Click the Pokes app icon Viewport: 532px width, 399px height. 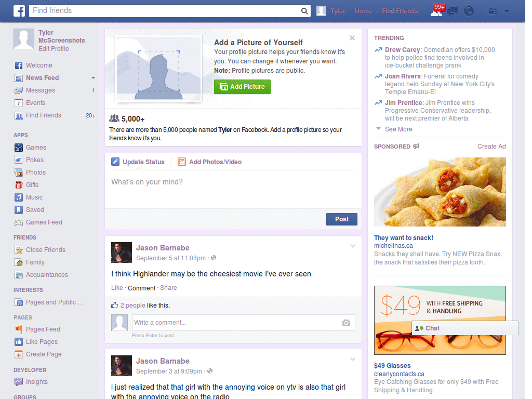point(19,160)
